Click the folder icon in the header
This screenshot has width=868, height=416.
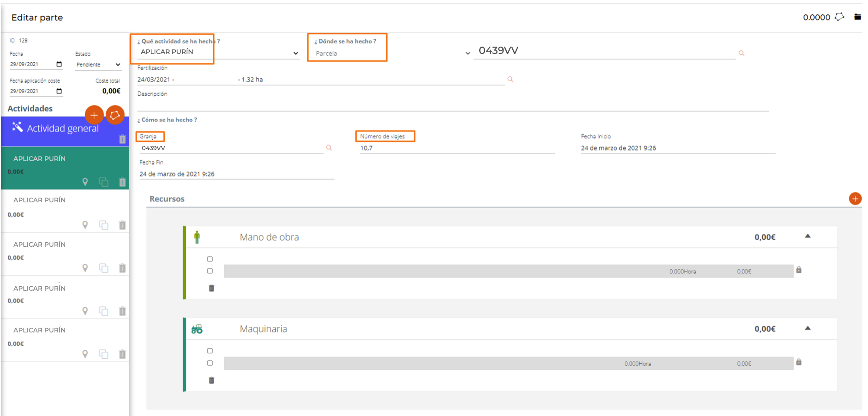tap(857, 17)
